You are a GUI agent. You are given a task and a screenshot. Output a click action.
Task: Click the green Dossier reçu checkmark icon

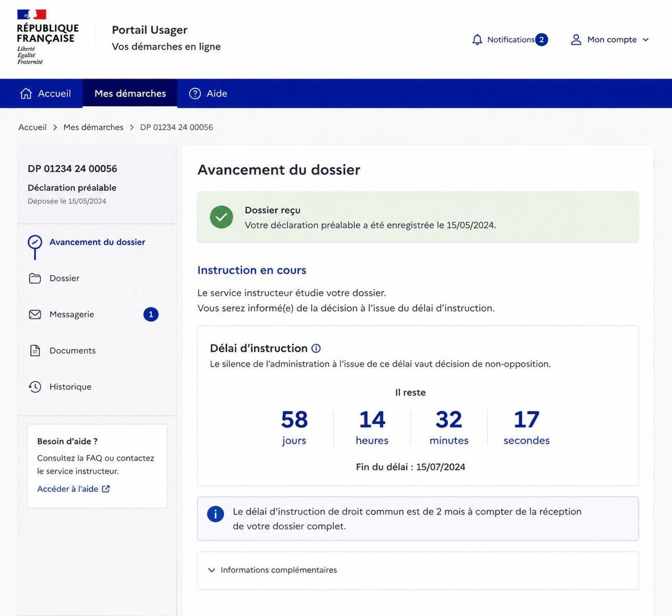click(222, 217)
